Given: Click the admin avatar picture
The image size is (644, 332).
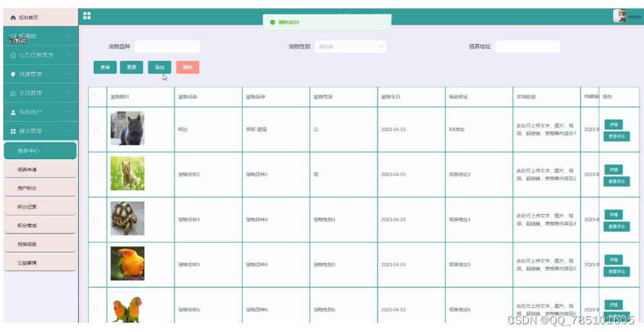Looking at the screenshot, I should [x=619, y=16].
